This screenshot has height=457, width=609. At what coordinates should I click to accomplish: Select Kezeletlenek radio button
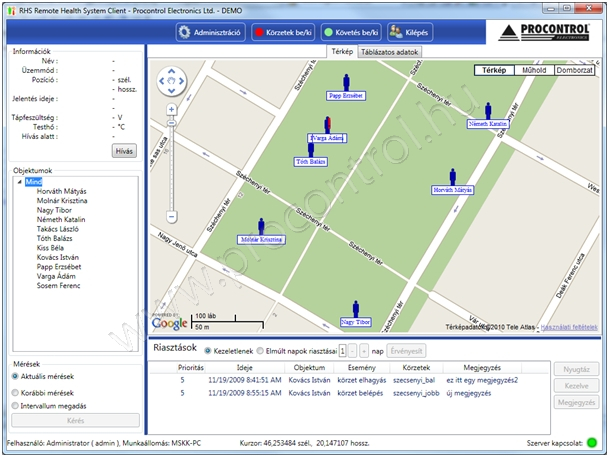[208, 351]
